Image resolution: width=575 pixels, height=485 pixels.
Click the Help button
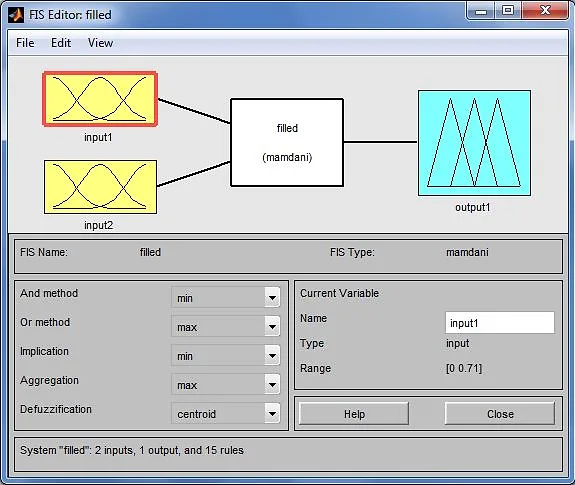pyautogui.click(x=354, y=414)
